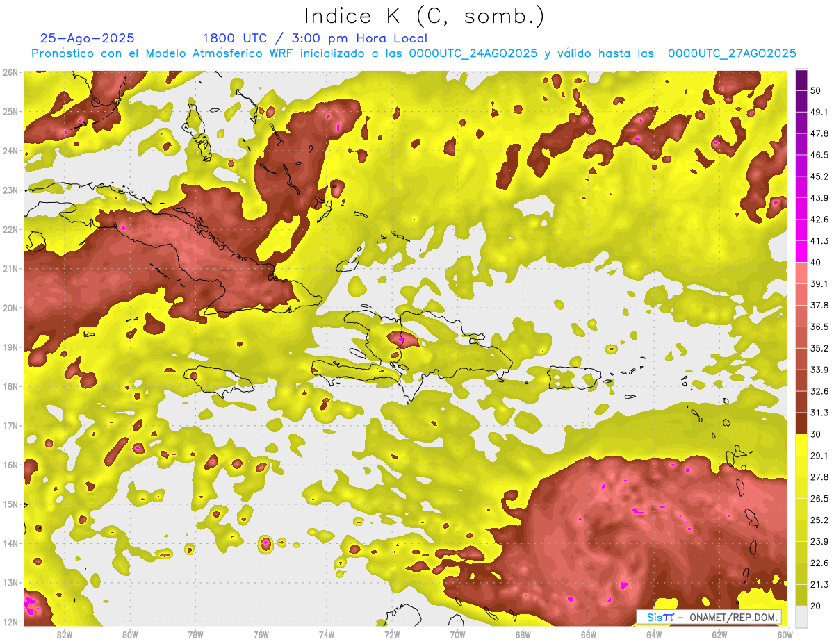The width and height of the screenshot is (834, 644).
Task: Click the color bar value 45.2
Action: pos(819,176)
